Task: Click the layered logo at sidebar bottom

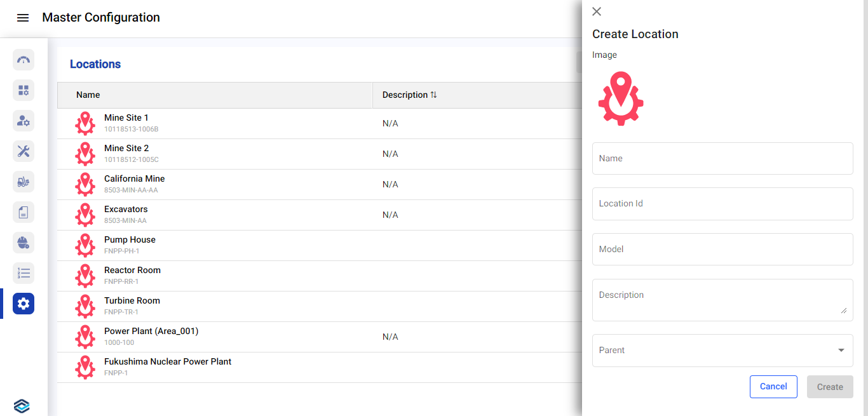Action: (x=22, y=406)
